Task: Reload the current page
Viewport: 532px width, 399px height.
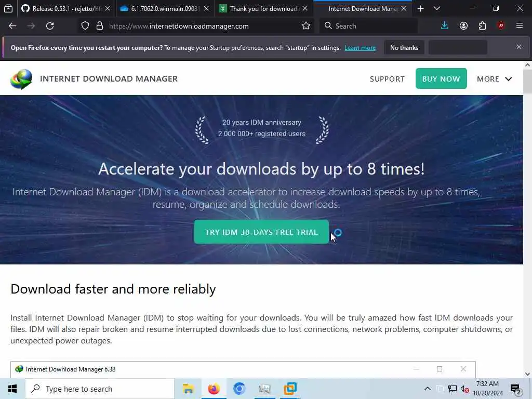Action: pos(50,26)
